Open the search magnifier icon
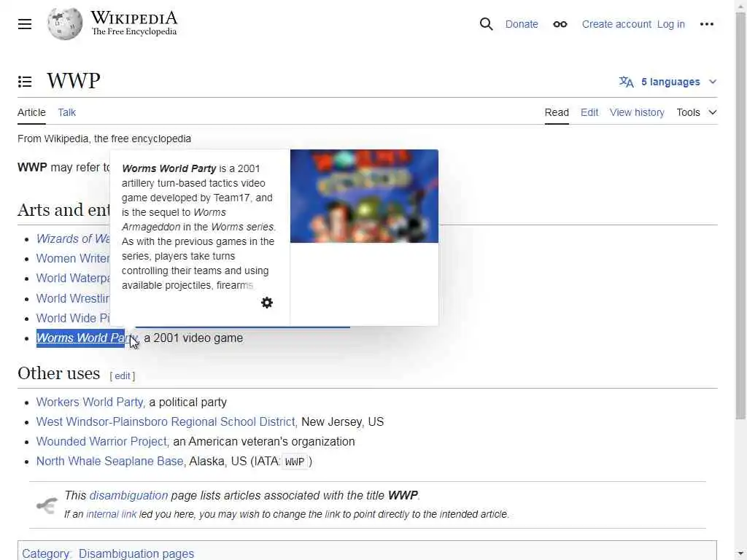The width and height of the screenshot is (747, 560). [486, 24]
